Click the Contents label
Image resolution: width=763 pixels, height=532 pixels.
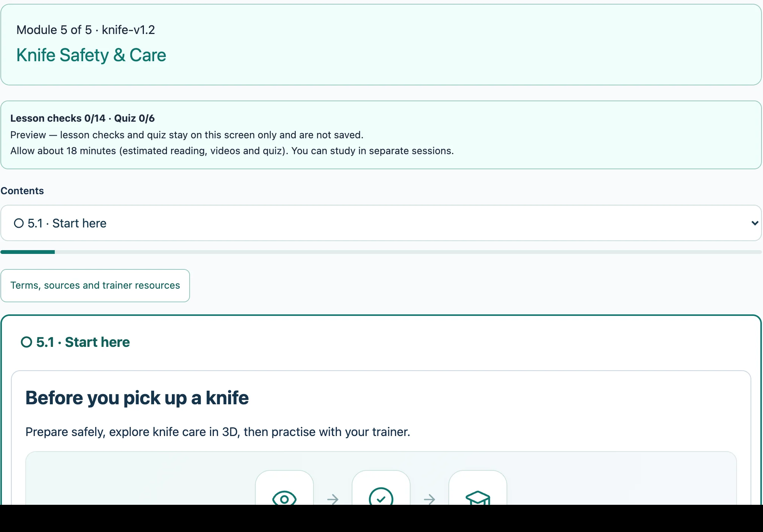point(22,191)
